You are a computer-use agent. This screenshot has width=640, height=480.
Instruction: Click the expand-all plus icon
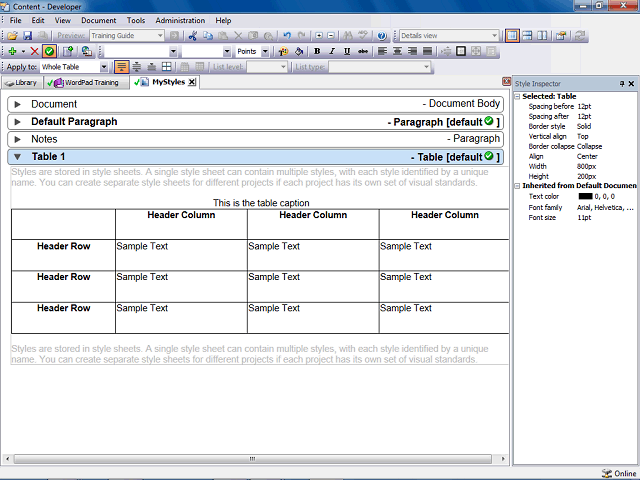[319, 36]
